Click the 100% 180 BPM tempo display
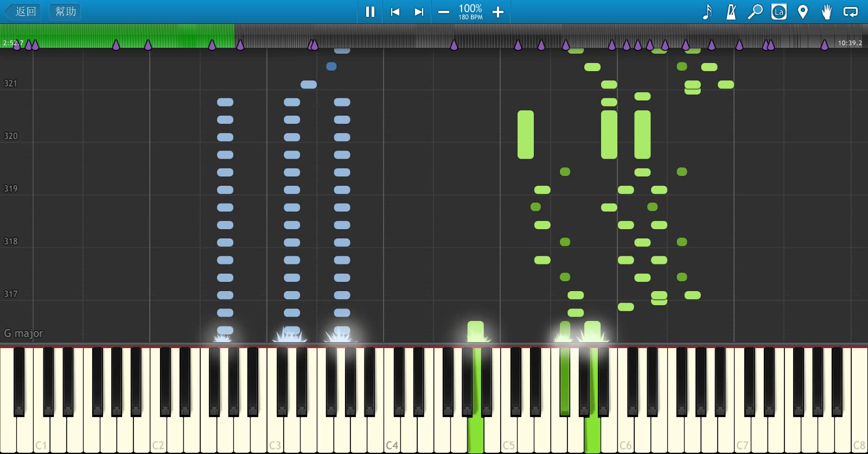The image size is (868, 454). click(x=470, y=11)
